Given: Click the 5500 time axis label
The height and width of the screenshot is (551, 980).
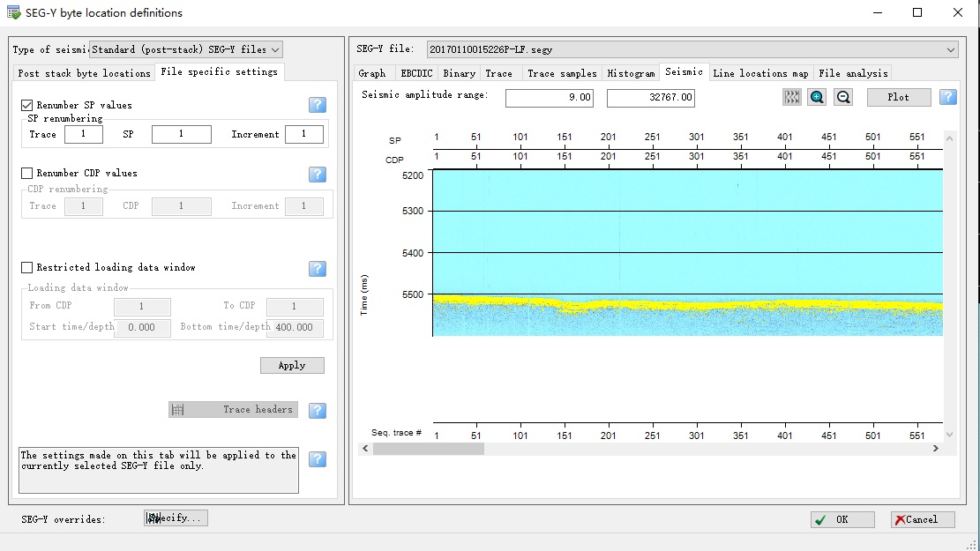Looking at the screenshot, I should (x=413, y=294).
